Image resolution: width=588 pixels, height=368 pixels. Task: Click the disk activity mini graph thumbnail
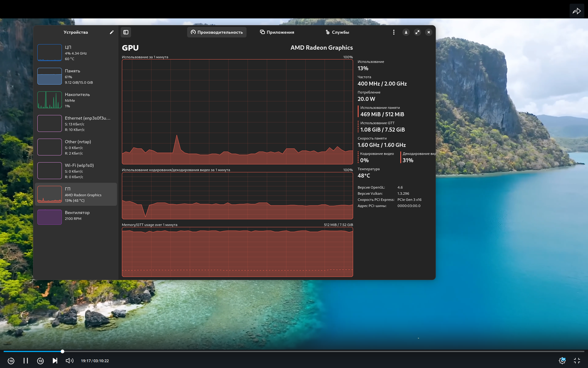tap(50, 100)
